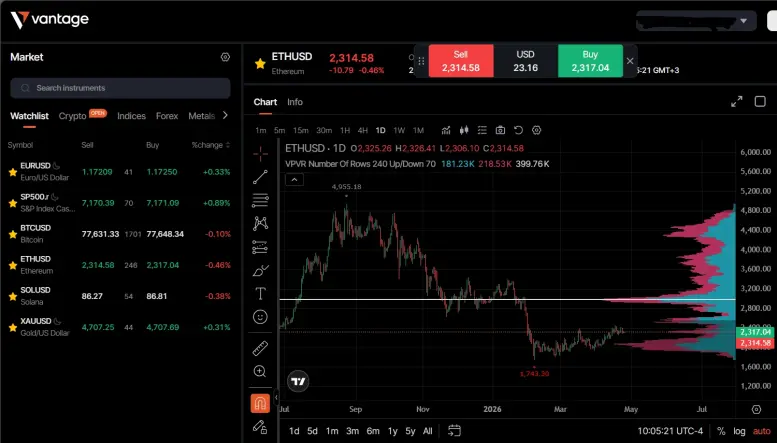Collapse the indicator legend chevron
The height and width of the screenshot is (443, 777).
(x=294, y=180)
